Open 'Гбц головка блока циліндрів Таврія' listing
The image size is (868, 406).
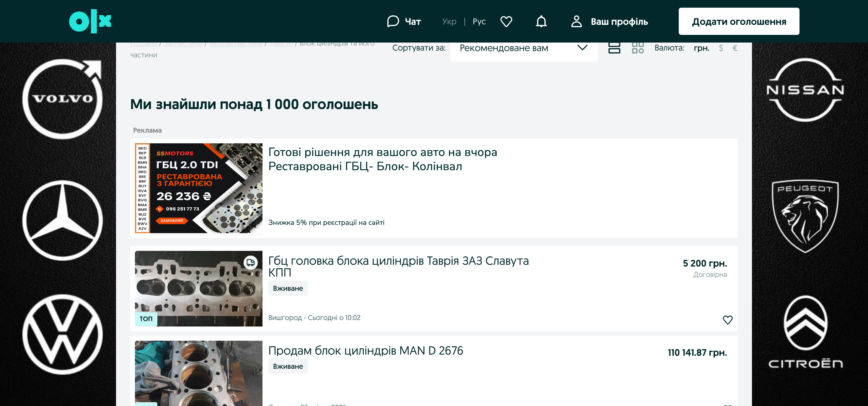[398, 267]
